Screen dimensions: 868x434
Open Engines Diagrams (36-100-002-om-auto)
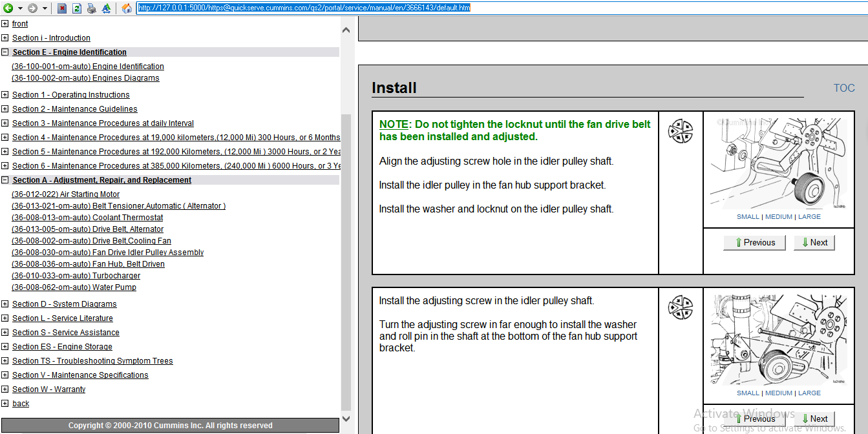pos(85,78)
